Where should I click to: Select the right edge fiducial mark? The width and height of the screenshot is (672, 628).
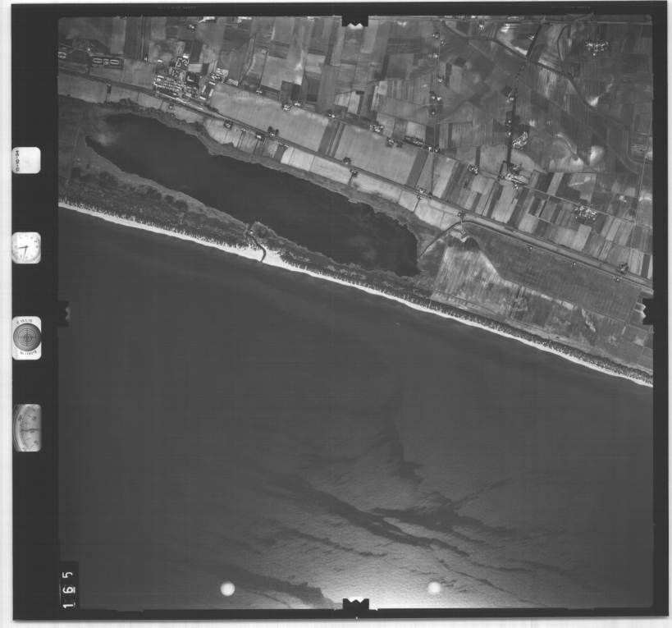(x=648, y=309)
